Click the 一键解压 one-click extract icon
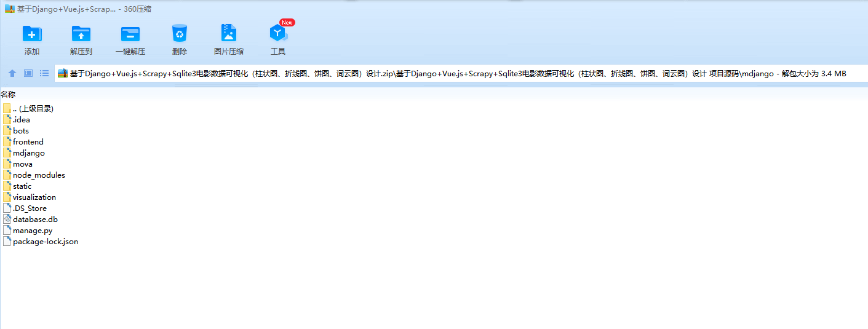 [x=130, y=34]
